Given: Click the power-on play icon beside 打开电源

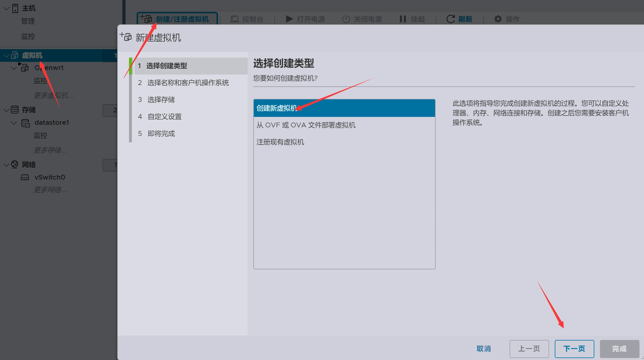Looking at the screenshot, I should point(289,19).
